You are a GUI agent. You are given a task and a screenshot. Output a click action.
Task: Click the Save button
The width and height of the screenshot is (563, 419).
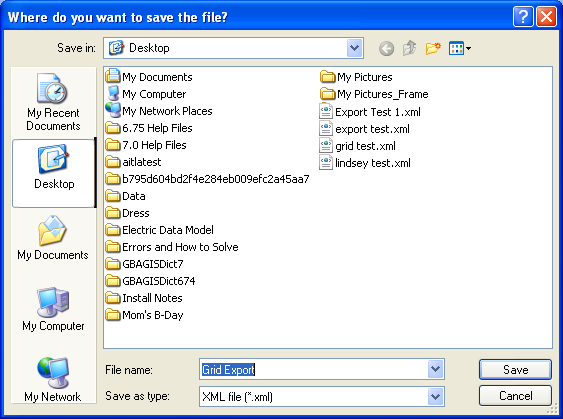515,369
